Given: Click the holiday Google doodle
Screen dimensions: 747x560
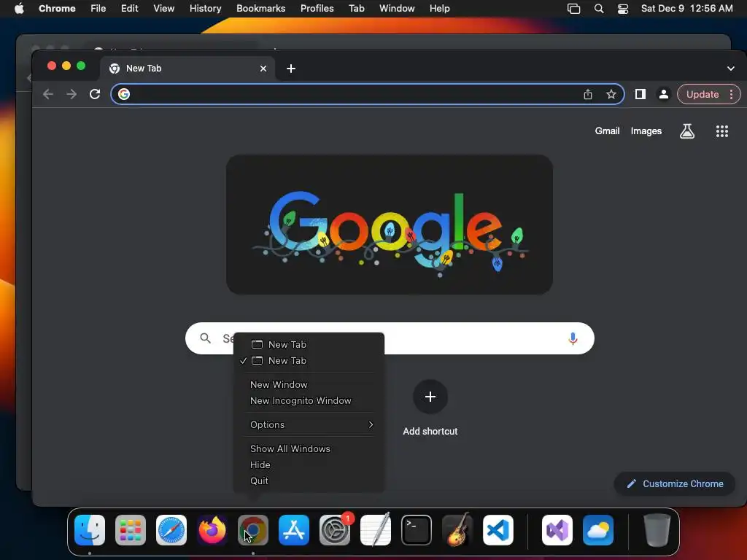Looking at the screenshot, I should (x=390, y=225).
